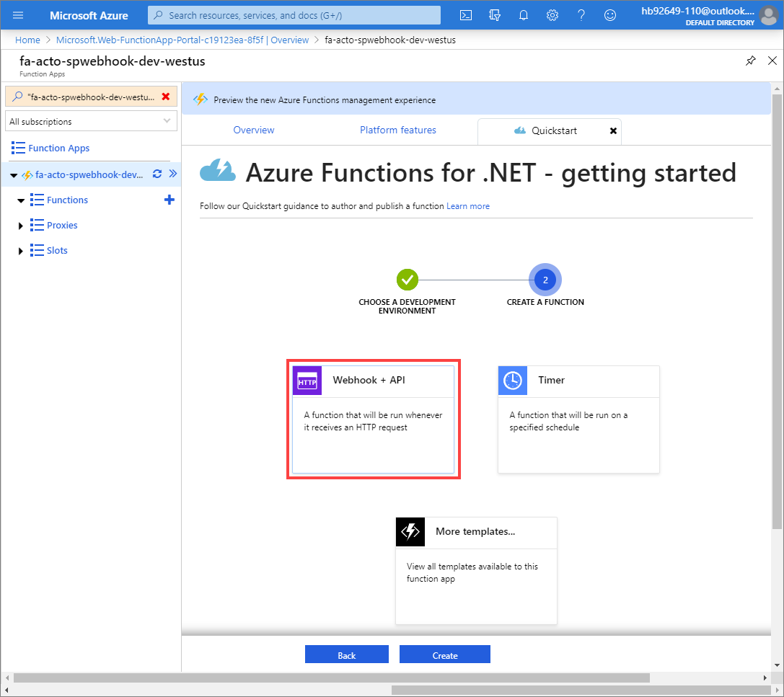
Task: Choose the Timer template card
Action: click(x=578, y=419)
